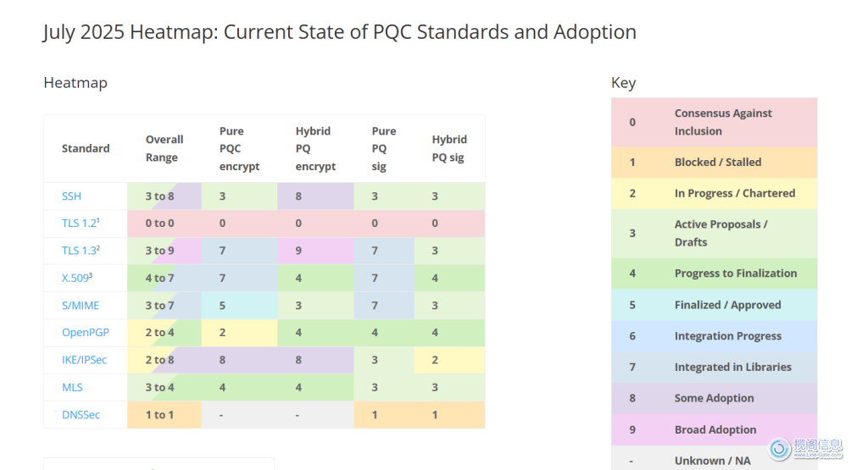Click the Consensus Against Inclusion key entry
This screenshot has height=470, width=868.
tap(715, 122)
